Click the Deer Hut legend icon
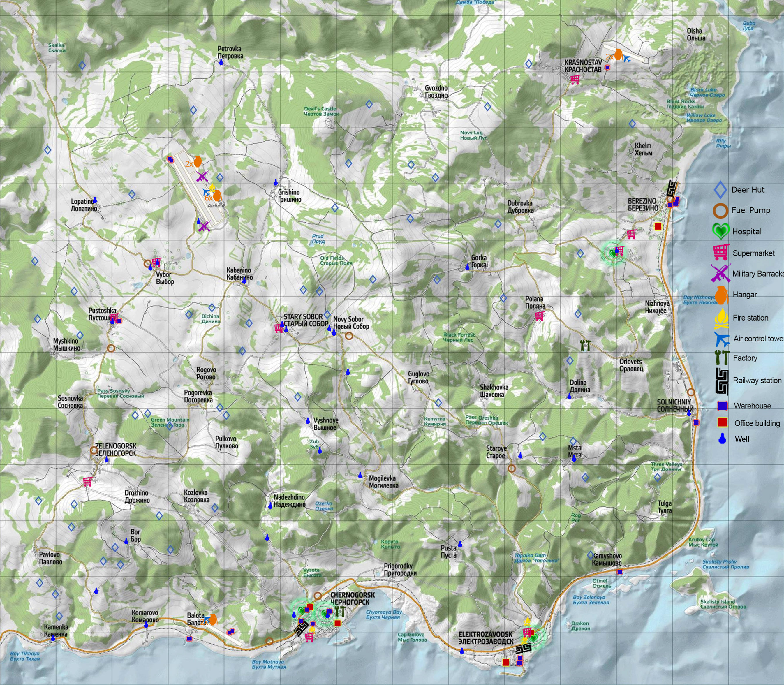This screenshot has height=685, width=784. tap(720, 190)
